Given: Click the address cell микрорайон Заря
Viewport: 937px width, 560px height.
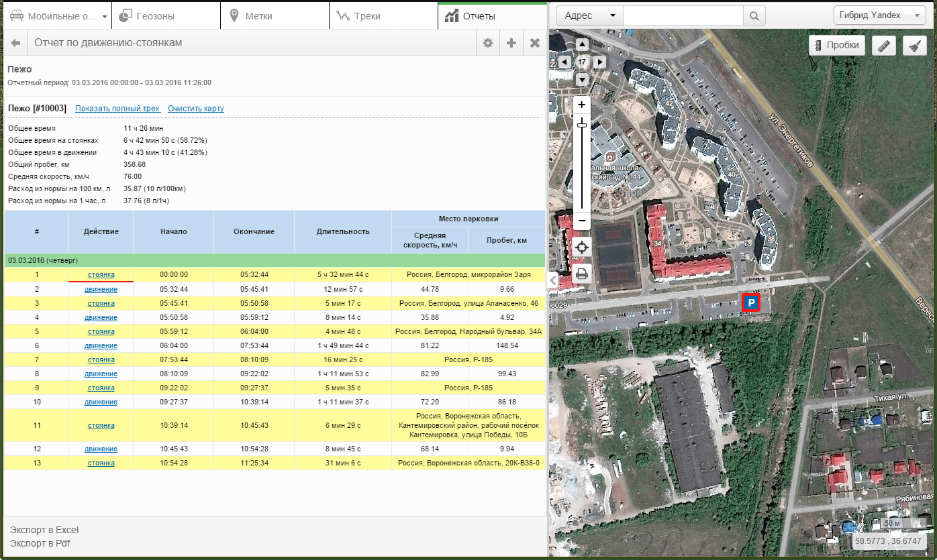Looking at the screenshot, I should tap(469, 275).
